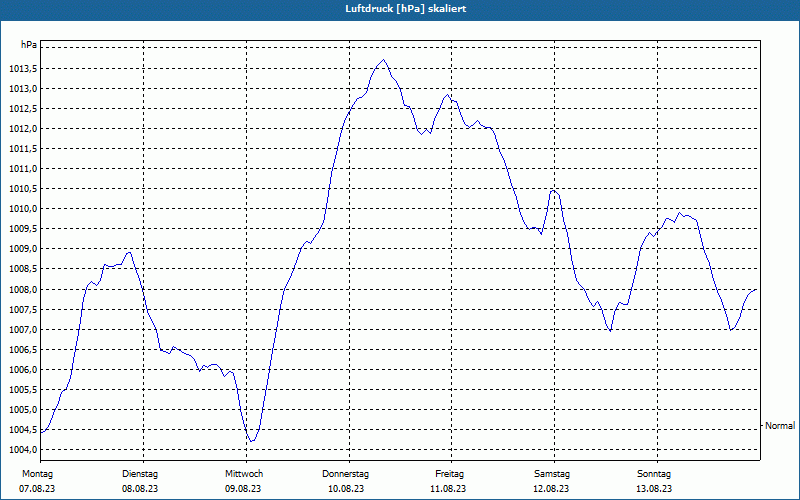Select the 1007,0 axis value

[23, 330]
